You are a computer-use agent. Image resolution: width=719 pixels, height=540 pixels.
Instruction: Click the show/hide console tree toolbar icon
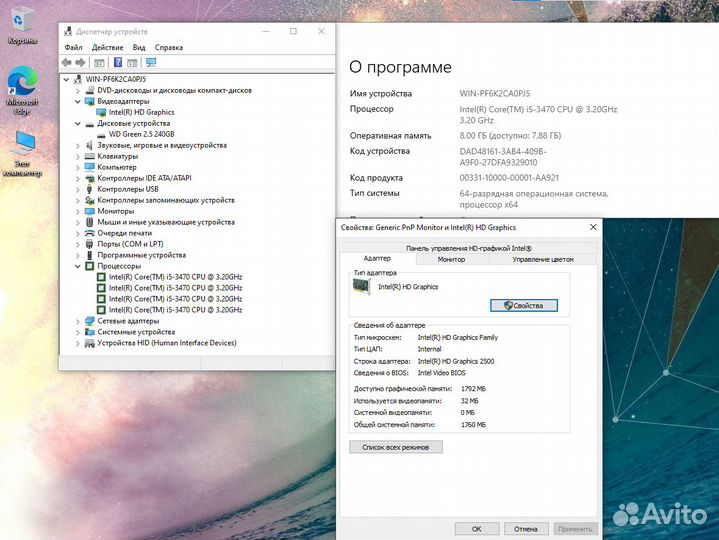99,62
